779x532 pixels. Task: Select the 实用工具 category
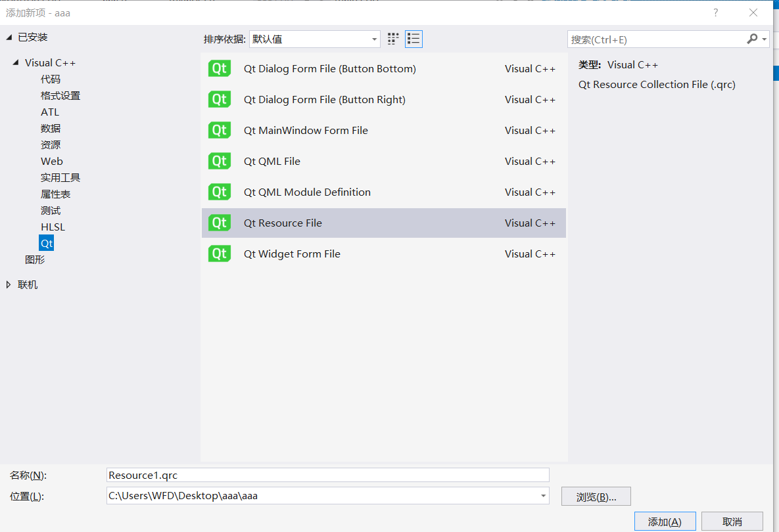60,177
